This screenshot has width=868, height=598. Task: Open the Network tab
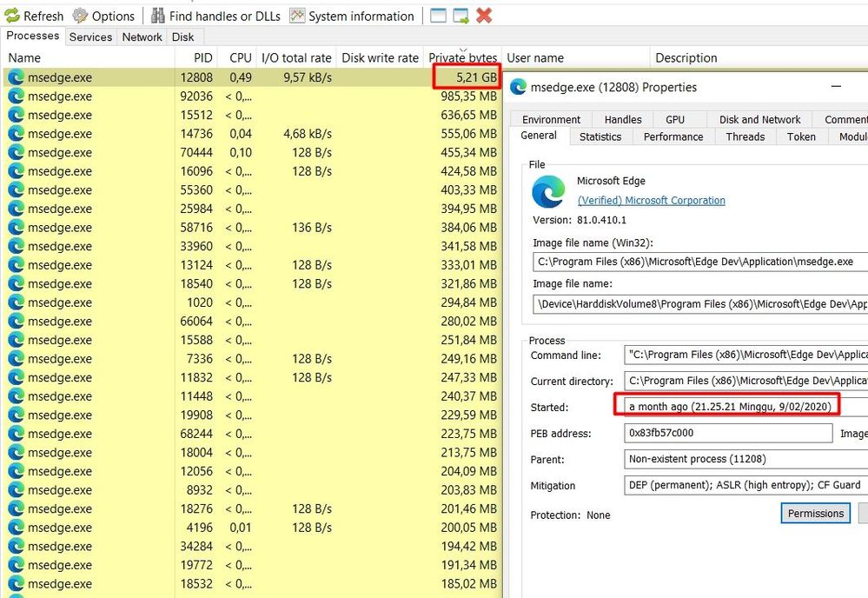coord(142,37)
